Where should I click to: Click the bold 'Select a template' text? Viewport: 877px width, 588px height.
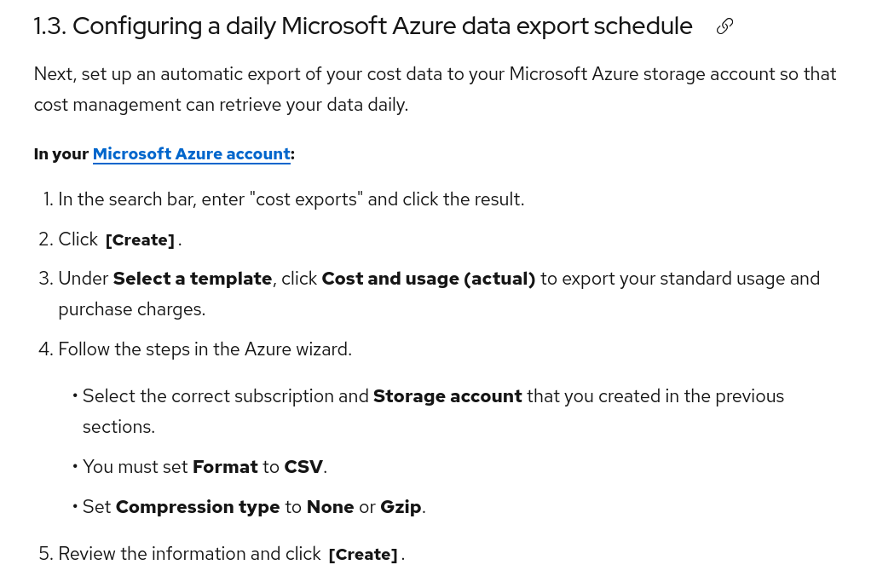pos(192,279)
